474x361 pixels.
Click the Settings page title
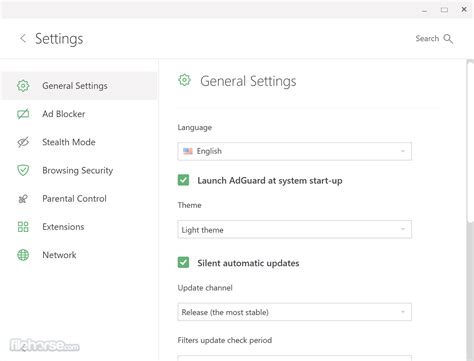(x=59, y=39)
